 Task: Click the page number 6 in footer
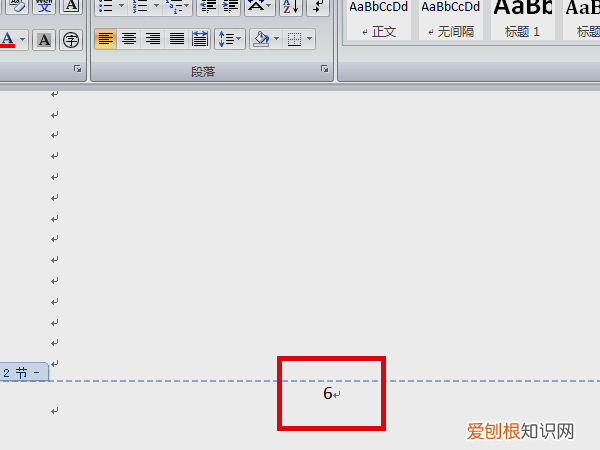click(327, 394)
